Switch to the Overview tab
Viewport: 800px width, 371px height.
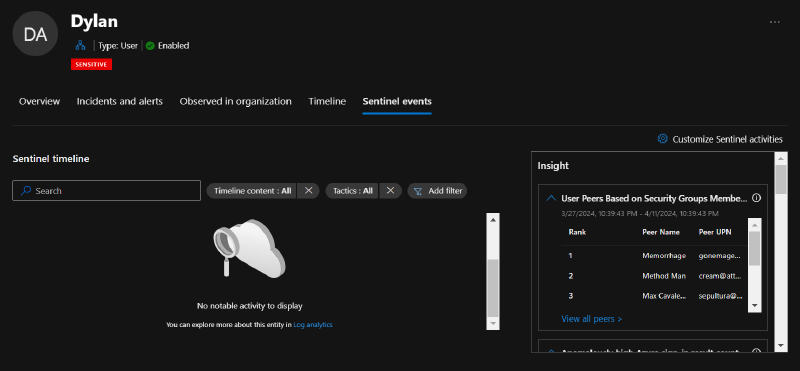39,102
